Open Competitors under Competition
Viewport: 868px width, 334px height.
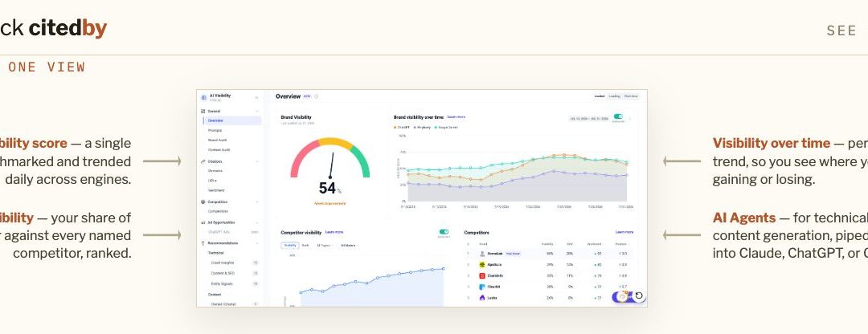click(218, 211)
